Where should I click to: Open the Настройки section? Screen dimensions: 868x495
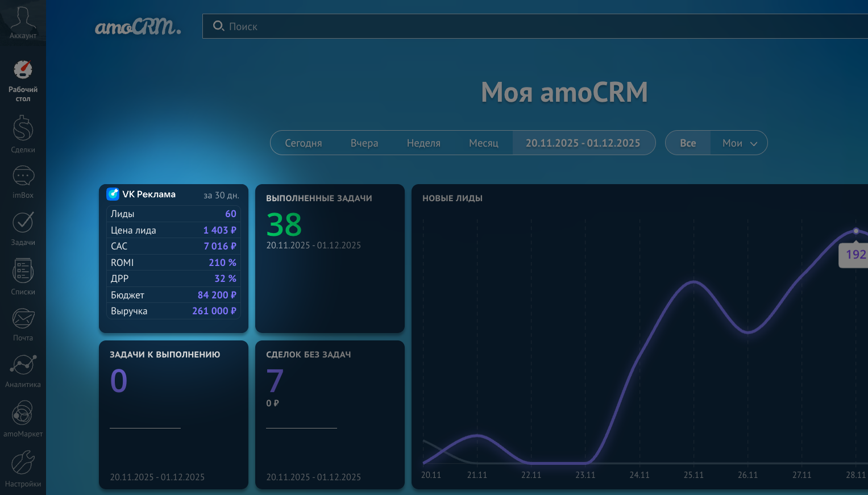[23, 468]
